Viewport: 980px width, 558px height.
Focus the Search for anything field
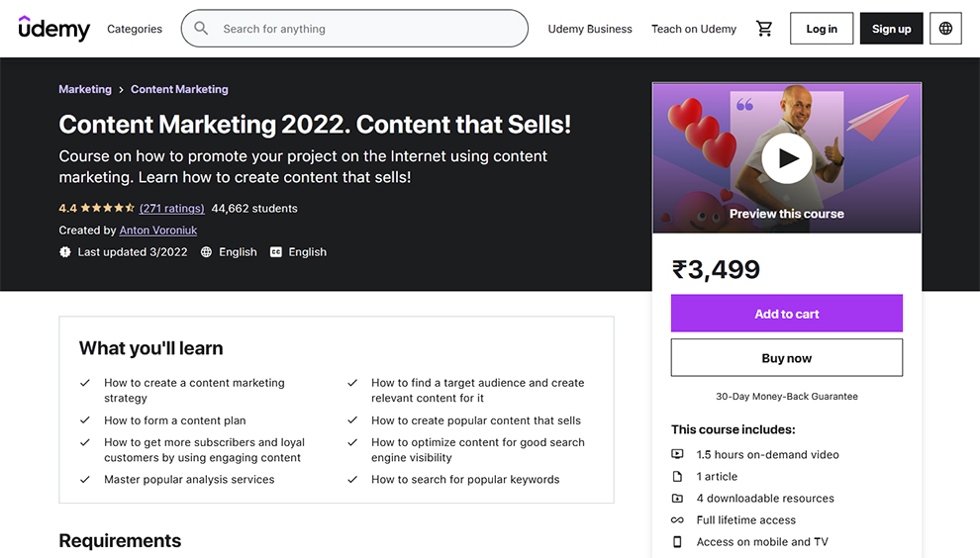[x=366, y=29]
